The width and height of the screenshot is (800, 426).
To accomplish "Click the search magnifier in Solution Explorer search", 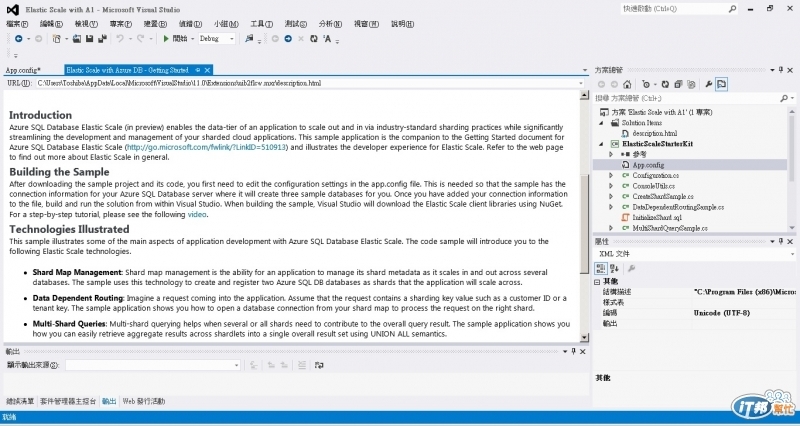I will (x=784, y=98).
